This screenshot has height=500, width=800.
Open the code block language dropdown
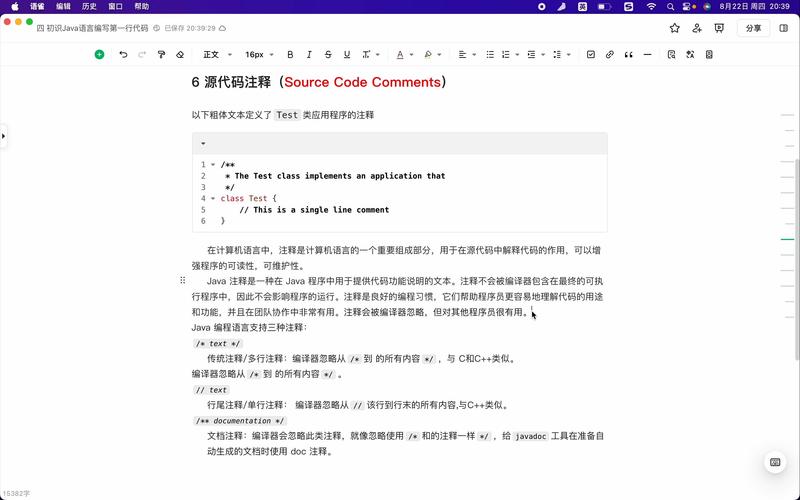203,143
